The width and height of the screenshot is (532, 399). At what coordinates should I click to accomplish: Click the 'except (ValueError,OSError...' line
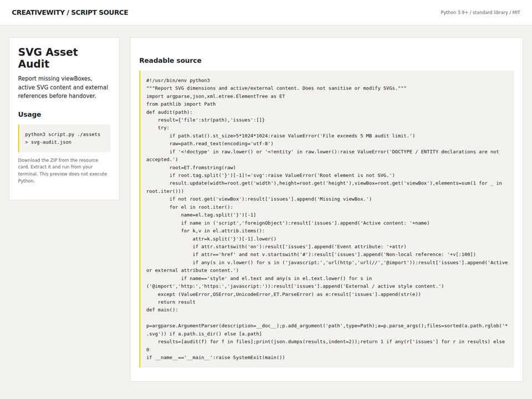pos(289,294)
